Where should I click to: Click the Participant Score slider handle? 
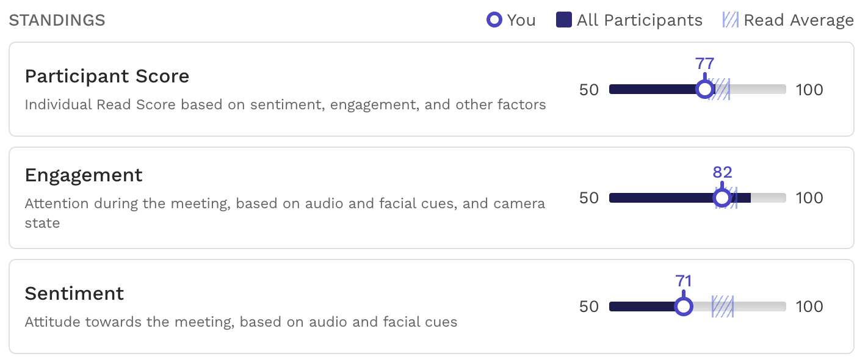tap(705, 90)
